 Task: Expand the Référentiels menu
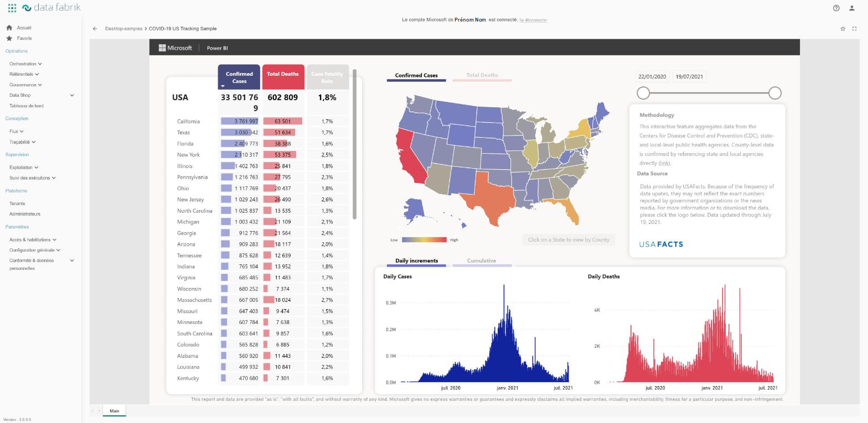click(x=24, y=74)
